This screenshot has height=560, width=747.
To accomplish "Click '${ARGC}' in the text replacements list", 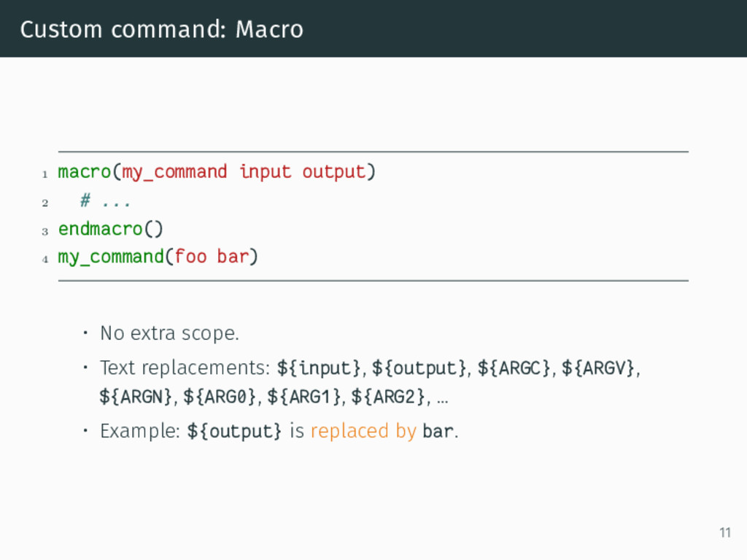I will point(514,368).
